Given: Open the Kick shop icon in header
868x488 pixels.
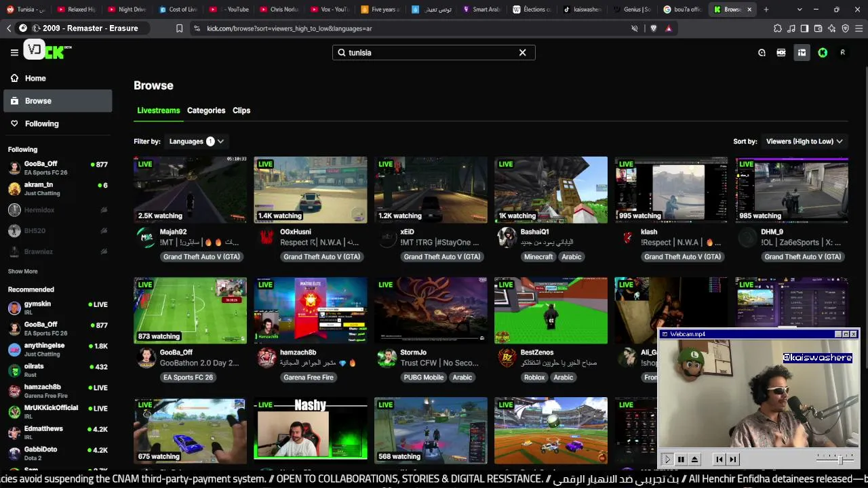Looking at the screenshot, I should pos(802,52).
